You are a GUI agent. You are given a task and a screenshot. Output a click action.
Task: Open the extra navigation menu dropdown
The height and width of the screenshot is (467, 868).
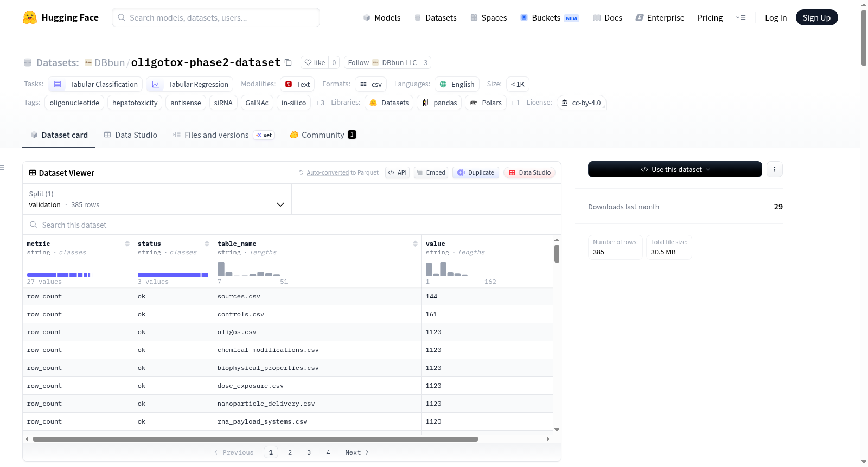[741, 17]
